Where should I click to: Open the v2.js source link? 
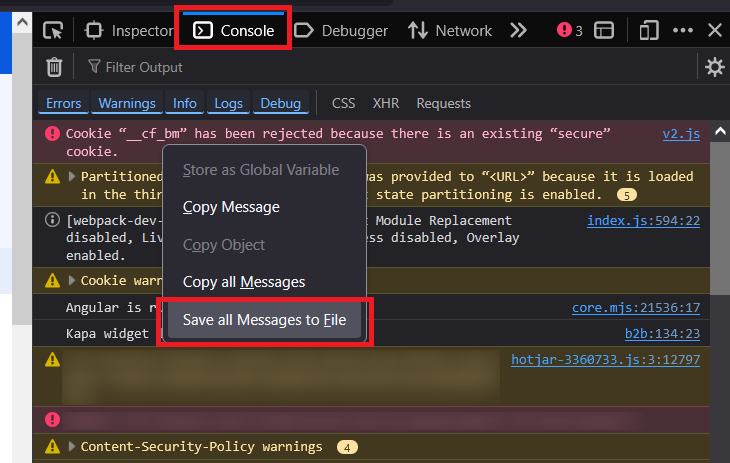[681, 134]
